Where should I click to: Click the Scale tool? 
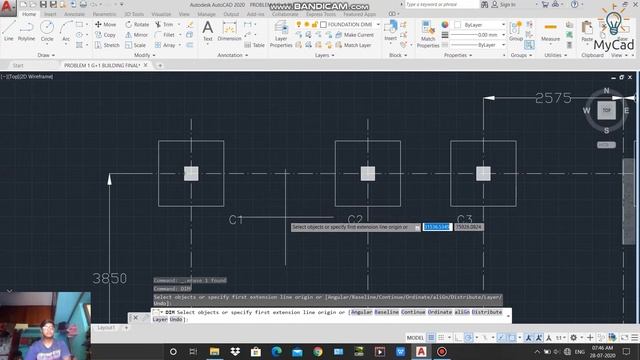[x=136, y=45]
